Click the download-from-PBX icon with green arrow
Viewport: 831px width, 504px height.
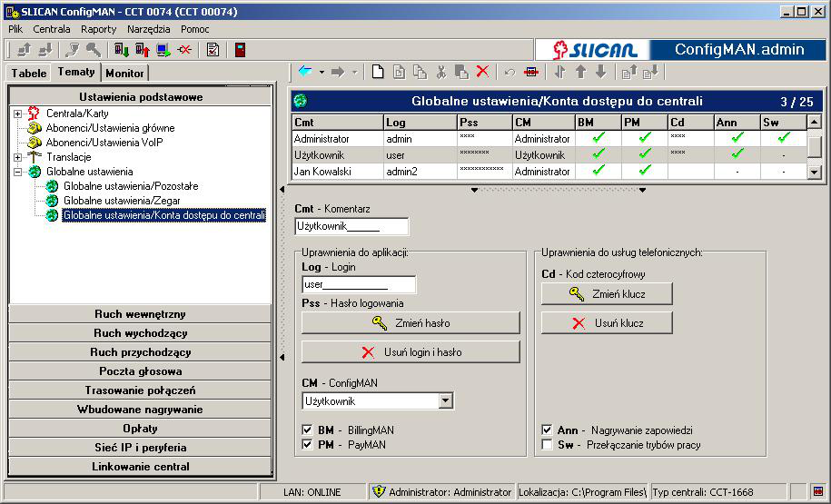[x=122, y=50]
